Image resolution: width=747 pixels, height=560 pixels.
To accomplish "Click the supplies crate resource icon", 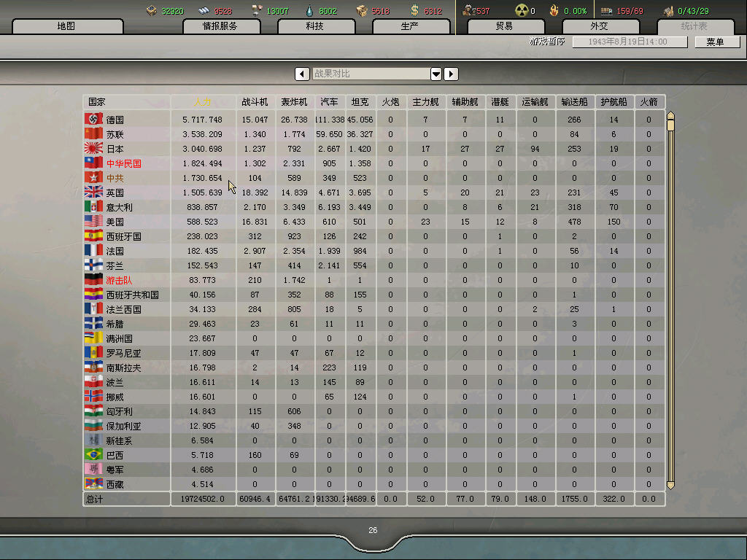I will point(152,10).
